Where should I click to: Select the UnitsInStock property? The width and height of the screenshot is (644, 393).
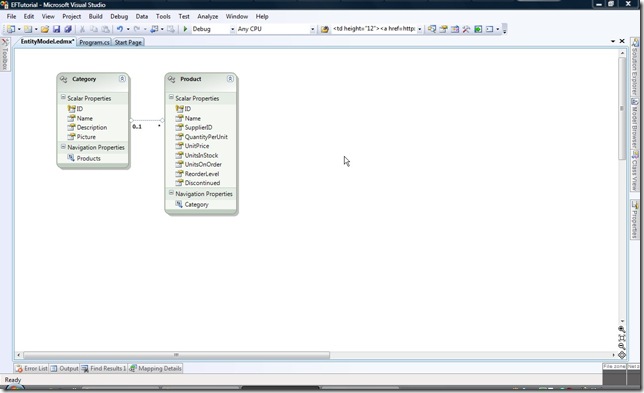tap(201, 155)
